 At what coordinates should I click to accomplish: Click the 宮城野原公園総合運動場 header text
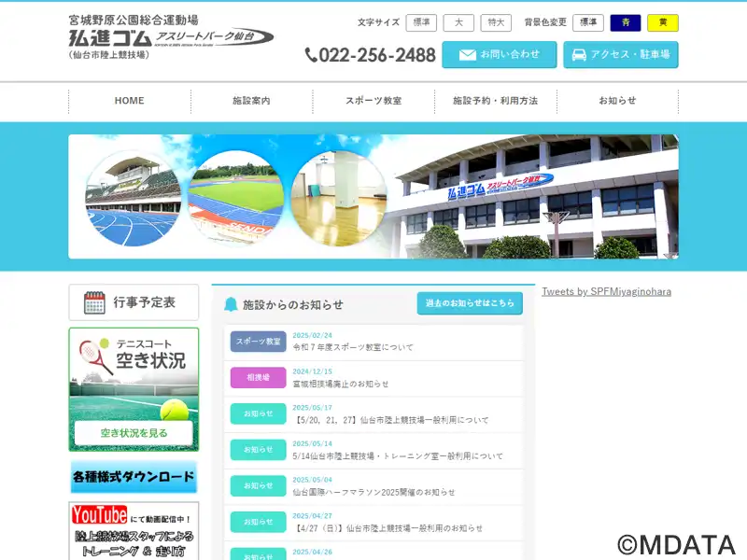pyautogui.click(x=134, y=20)
